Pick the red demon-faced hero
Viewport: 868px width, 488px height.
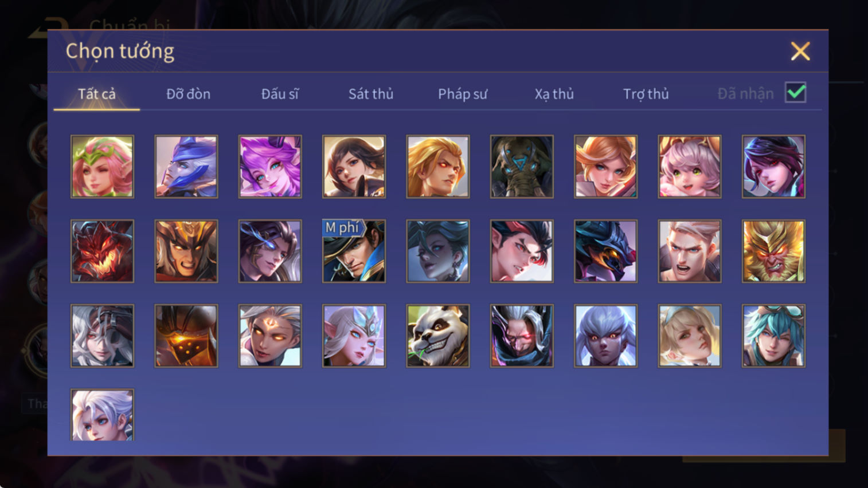pos(102,251)
